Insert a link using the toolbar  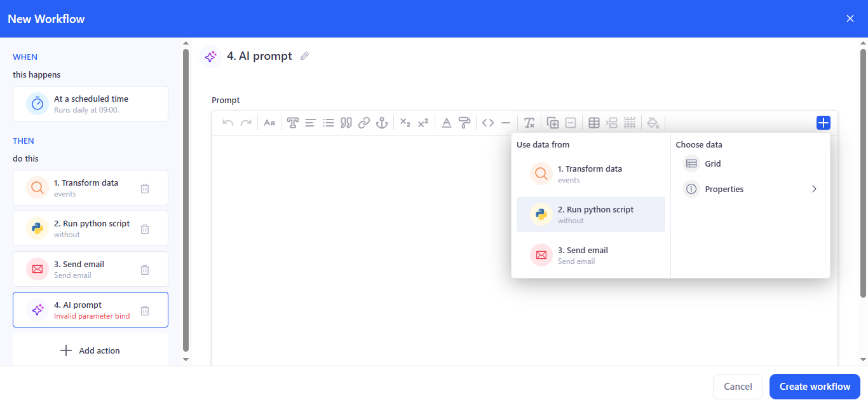point(364,122)
